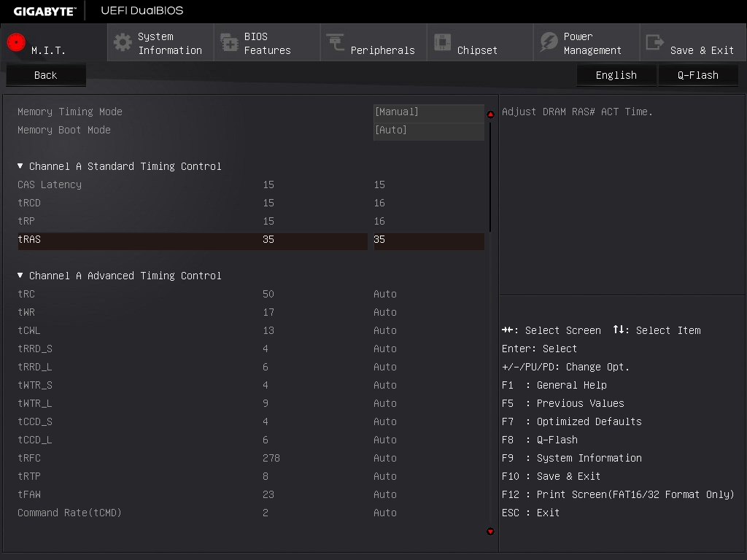The image size is (747, 560).
Task: Collapse Channel A Standard Timing Control
Action: [20, 166]
